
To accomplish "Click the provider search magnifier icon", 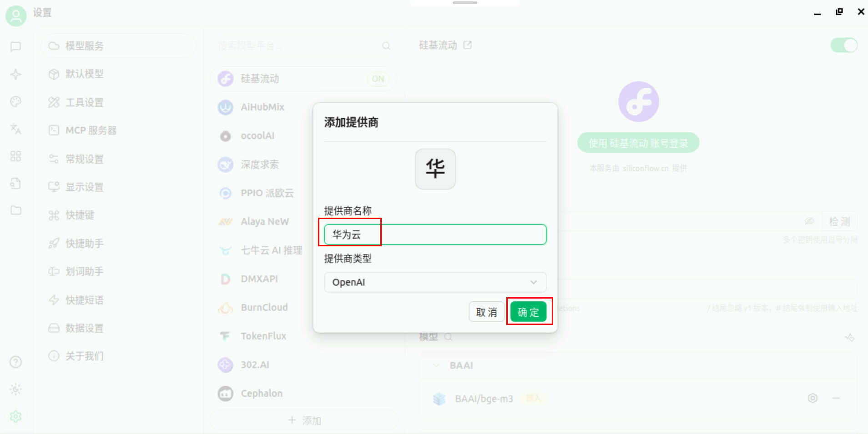I will 386,46.
